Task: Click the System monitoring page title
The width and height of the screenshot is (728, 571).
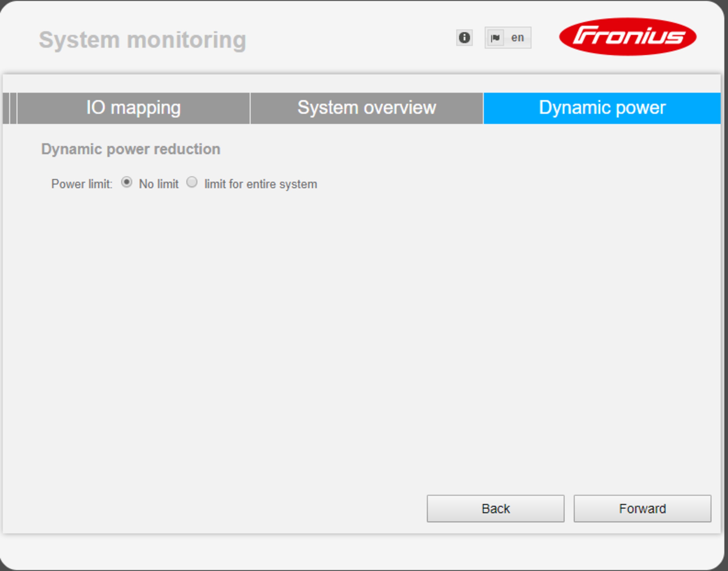Action: point(142,40)
